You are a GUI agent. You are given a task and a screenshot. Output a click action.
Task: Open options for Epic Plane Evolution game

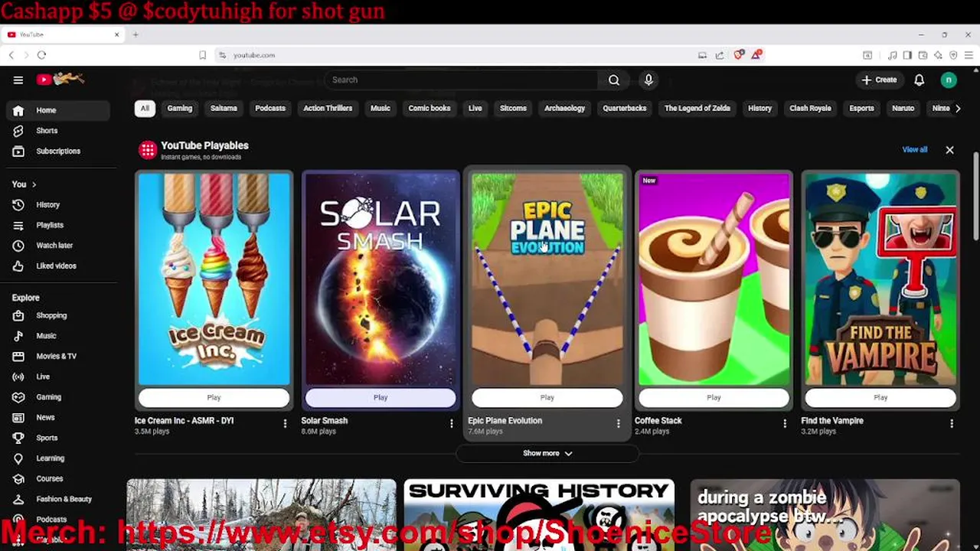tap(618, 423)
